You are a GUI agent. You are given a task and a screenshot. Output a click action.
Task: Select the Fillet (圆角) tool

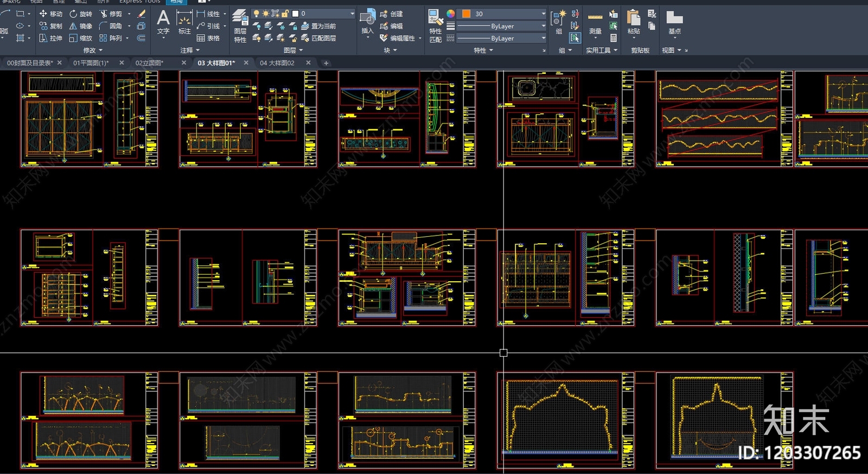[x=111, y=26]
